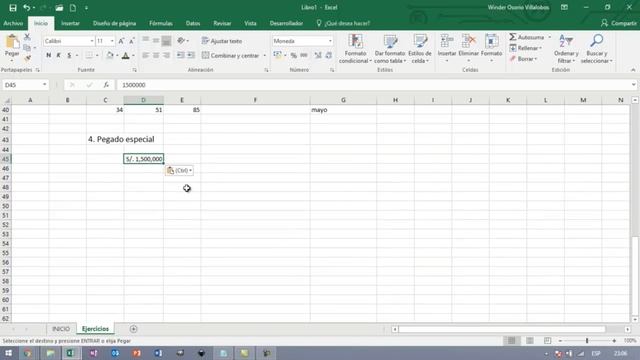Open the Paste Options (Ctrl) button

[179, 171]
